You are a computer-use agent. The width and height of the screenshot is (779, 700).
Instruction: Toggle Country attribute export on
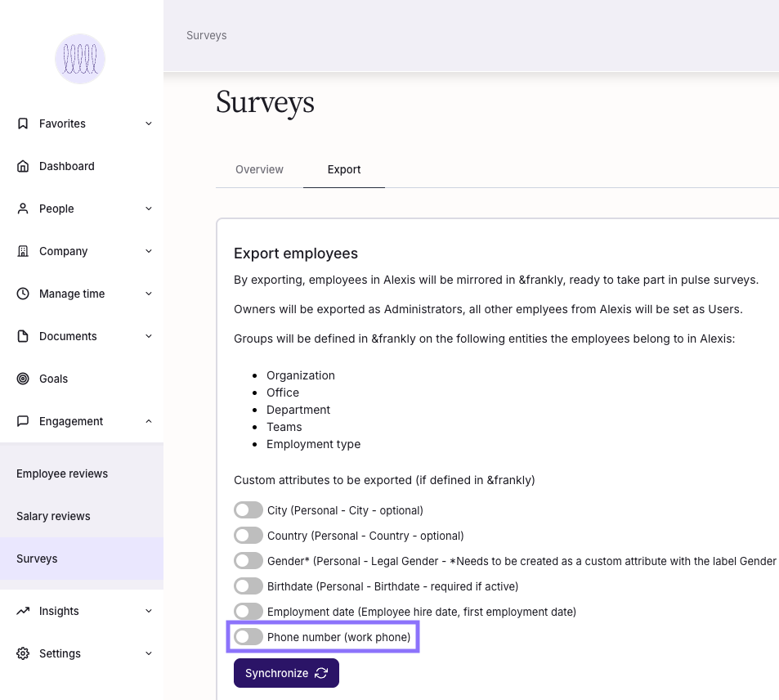click(x=248, y=536)
